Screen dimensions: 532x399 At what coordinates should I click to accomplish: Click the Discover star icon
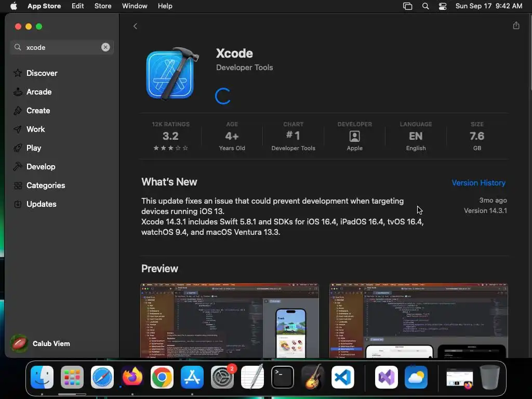18,73
